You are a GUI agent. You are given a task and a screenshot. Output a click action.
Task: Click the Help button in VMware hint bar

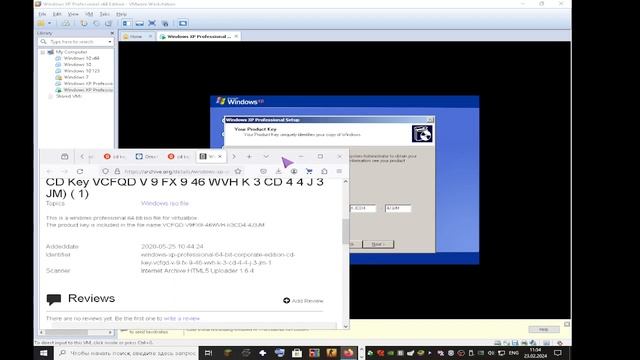544,329
